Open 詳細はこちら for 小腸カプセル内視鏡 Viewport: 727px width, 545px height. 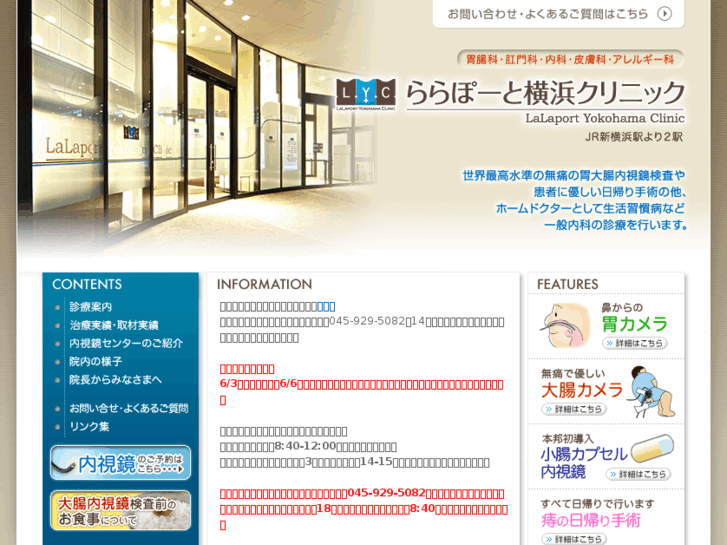click(x=638, y=474)
